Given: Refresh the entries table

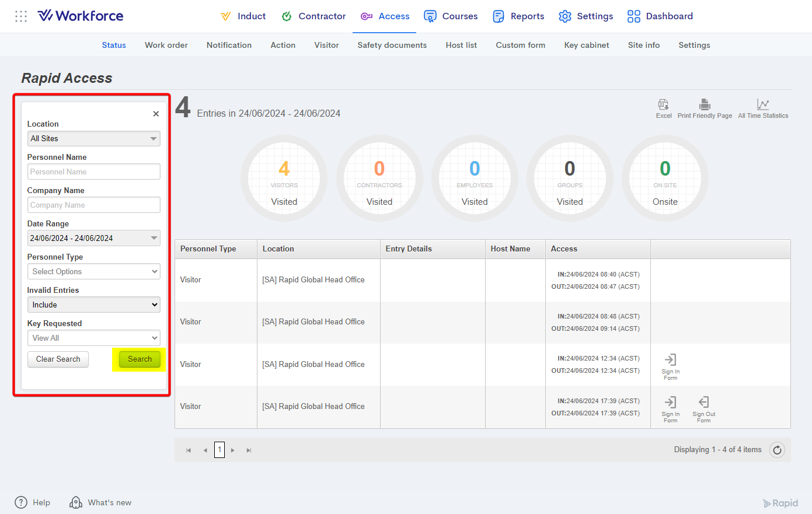Looking at the screenshot, I should [x=777, y=450].
